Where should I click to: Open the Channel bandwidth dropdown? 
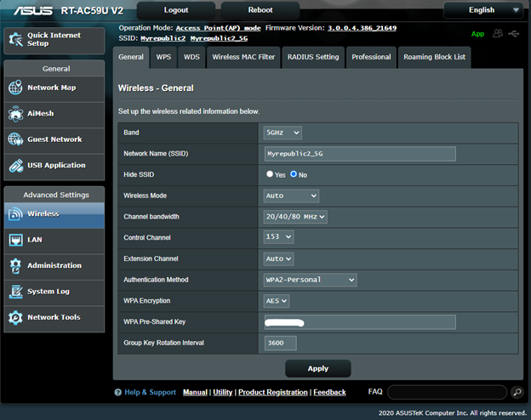(x=295, y=217)
